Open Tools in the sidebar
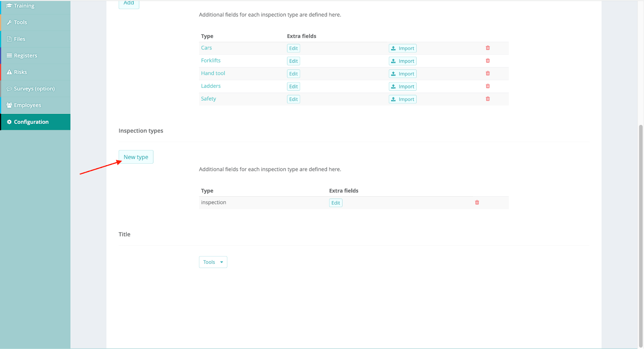 point(35,23)
